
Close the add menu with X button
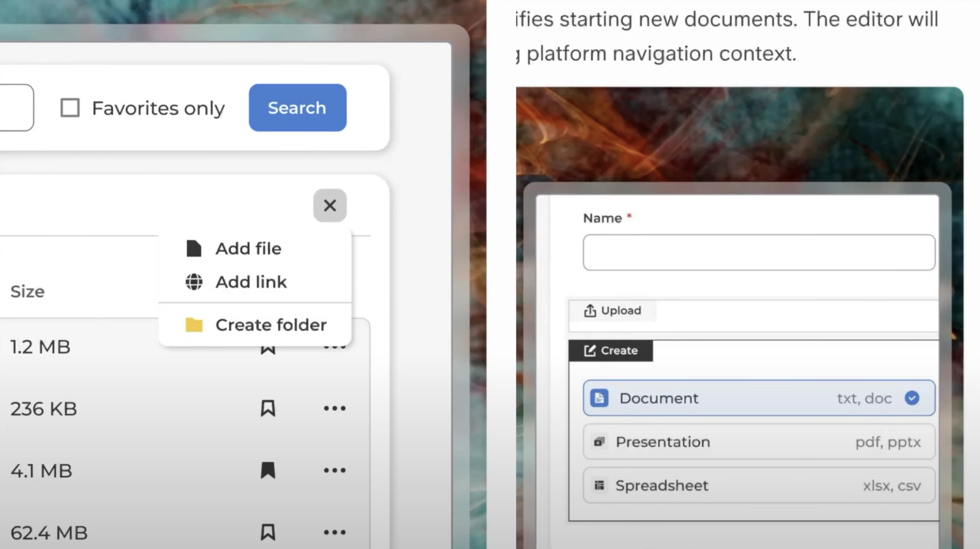pyautogui.click(x=330, y=206)
